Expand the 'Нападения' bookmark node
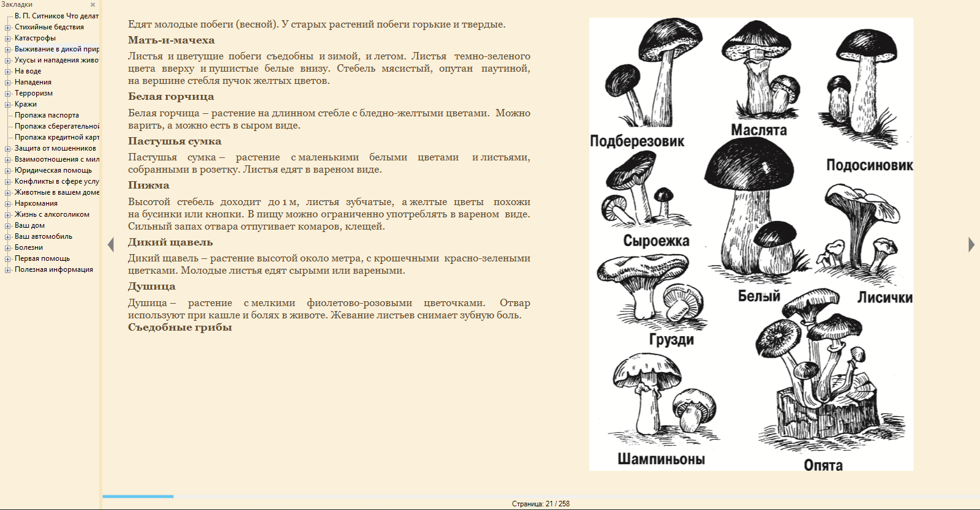This screenshot has width=980, height=510. pyautogui.click(x=7, y=82)
